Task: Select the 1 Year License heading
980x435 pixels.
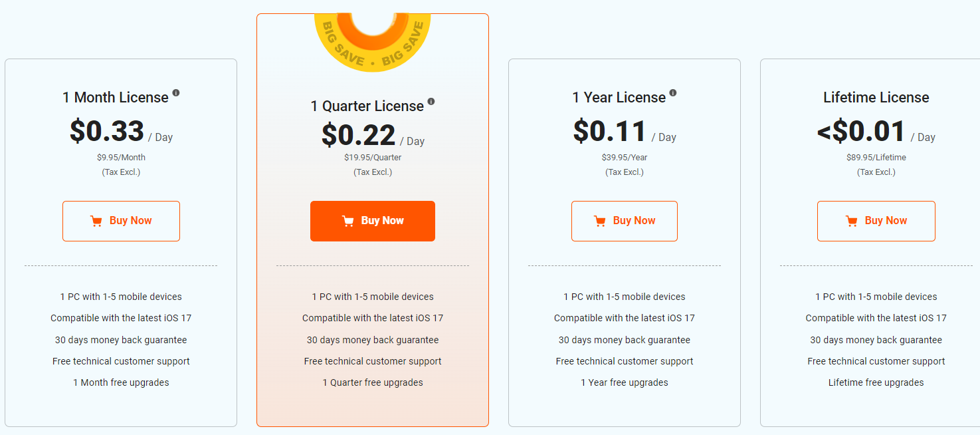Action: pos(619,98)
